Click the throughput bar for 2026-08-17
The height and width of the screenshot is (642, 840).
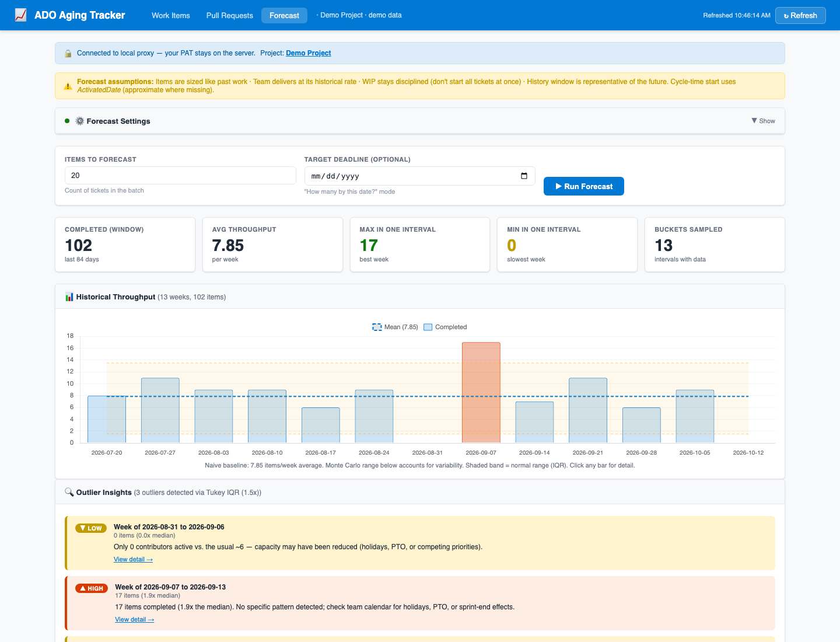point(321,425)
